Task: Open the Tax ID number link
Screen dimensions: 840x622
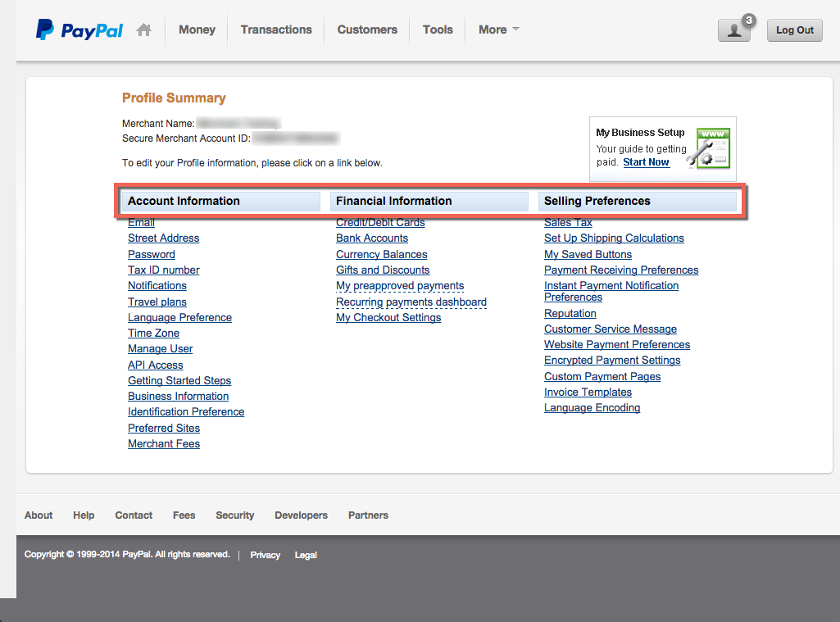Action: pyautogui.click(x=163, y=270)
